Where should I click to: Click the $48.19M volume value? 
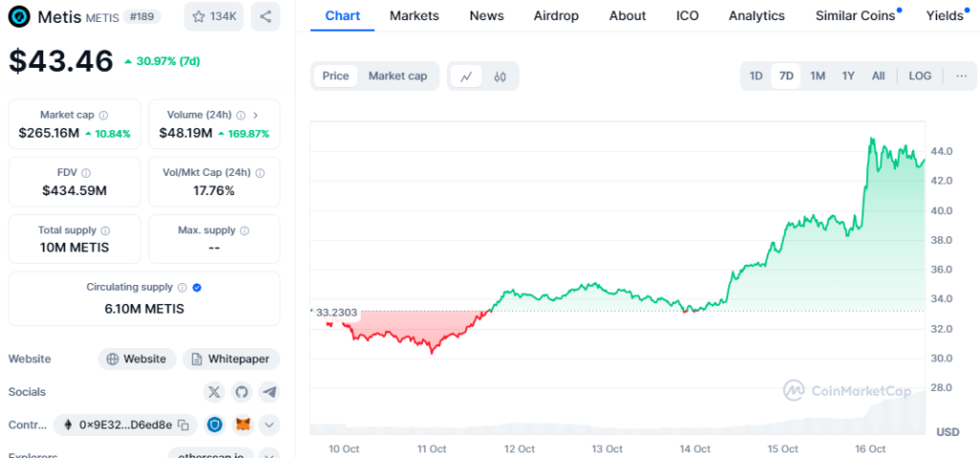[x=186, y=133]
